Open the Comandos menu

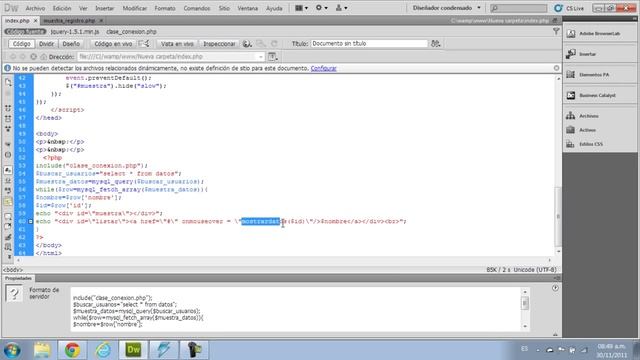pyautogui.click(x=197, y=8)
